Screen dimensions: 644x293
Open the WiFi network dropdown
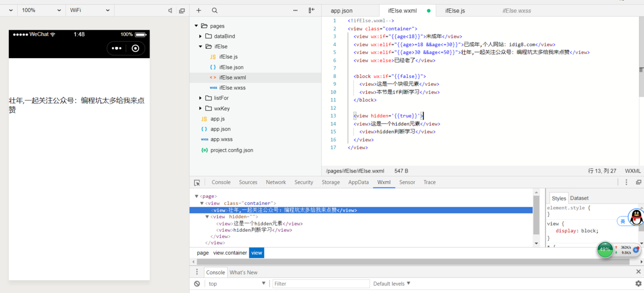click(89, 10)
